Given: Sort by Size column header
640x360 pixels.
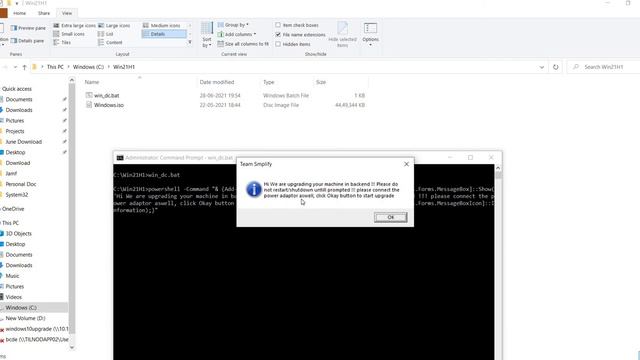Looking at the screenshot, I should coord(321,82).
